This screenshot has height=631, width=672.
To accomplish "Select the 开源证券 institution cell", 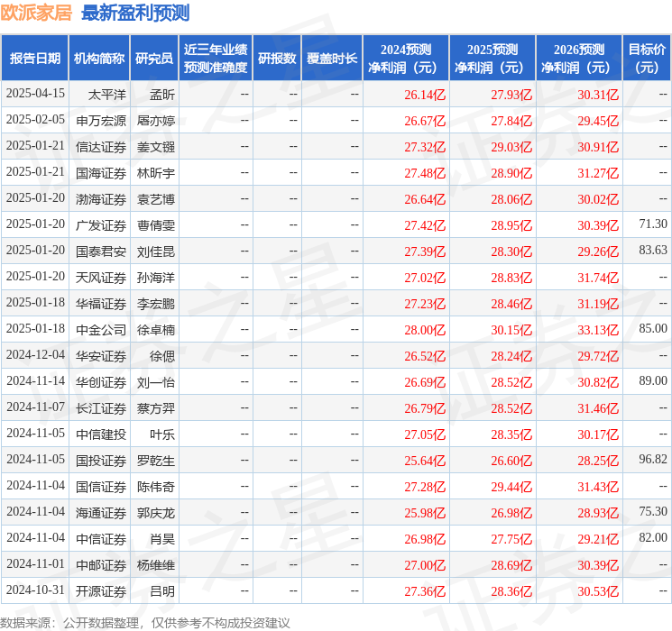I will (101, 591).
